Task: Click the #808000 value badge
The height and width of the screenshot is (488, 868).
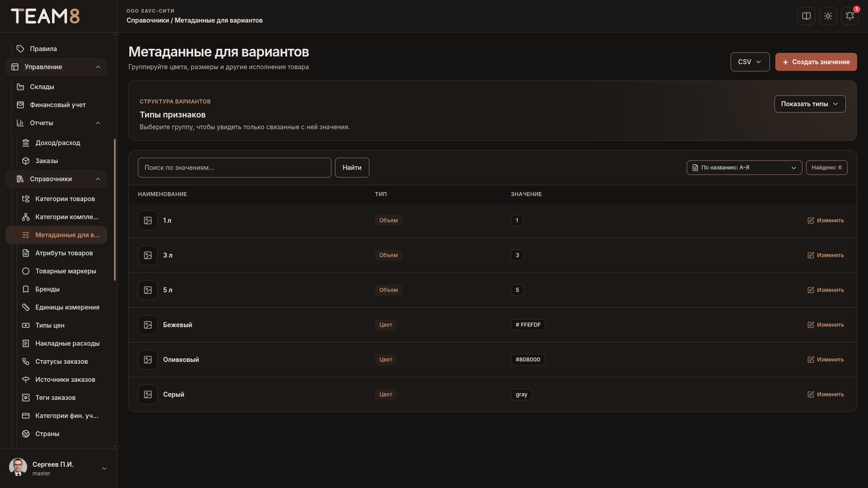Action: point(528,360)
